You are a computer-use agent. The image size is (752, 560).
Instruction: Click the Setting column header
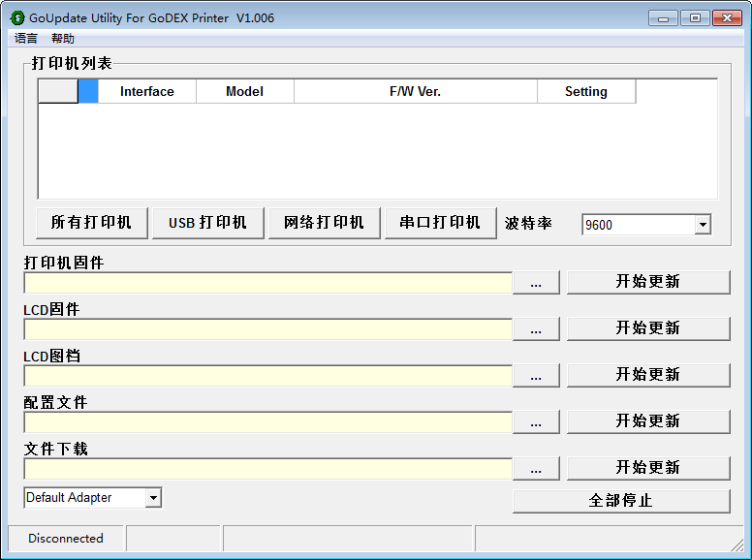click(586, 91)
